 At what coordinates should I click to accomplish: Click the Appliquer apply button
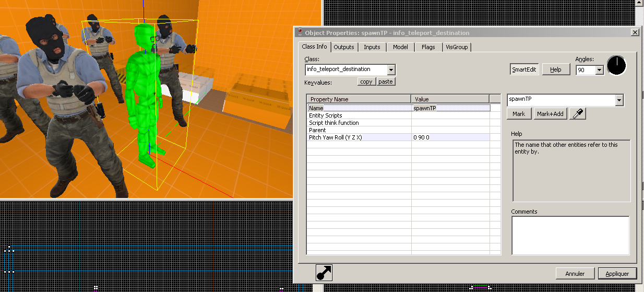click(617, 273)
